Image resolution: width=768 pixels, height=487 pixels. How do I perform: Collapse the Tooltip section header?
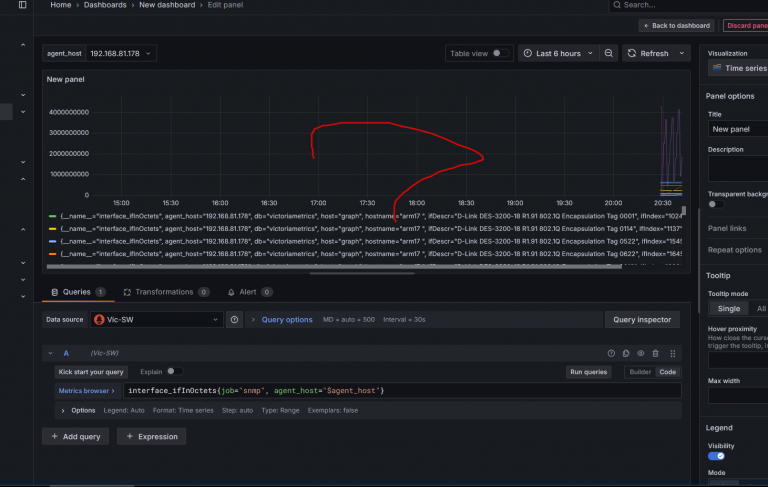[718, 275]
